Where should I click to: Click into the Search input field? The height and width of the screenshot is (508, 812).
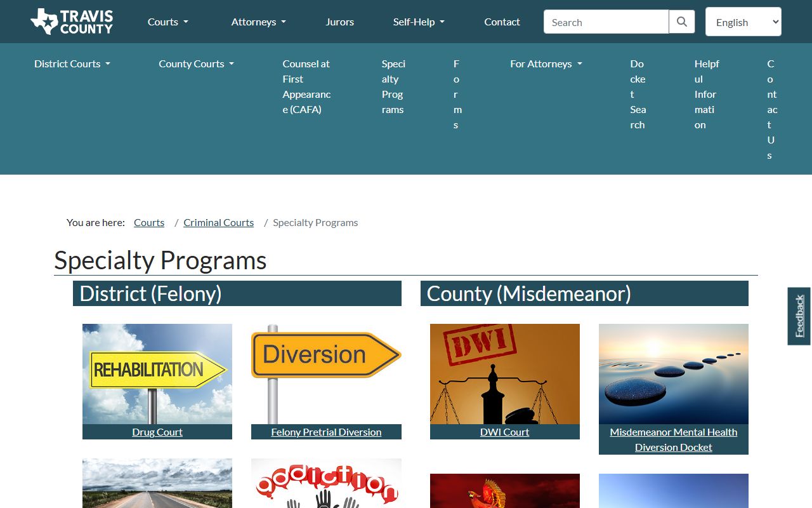tap(606, 22)
